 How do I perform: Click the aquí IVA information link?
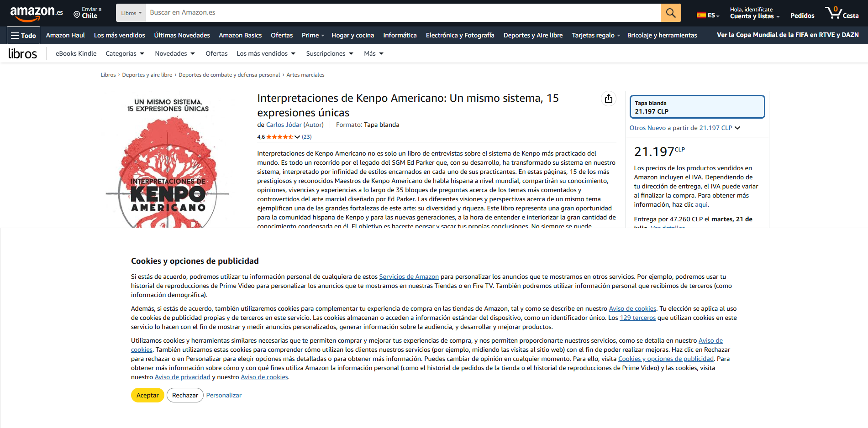701,204
